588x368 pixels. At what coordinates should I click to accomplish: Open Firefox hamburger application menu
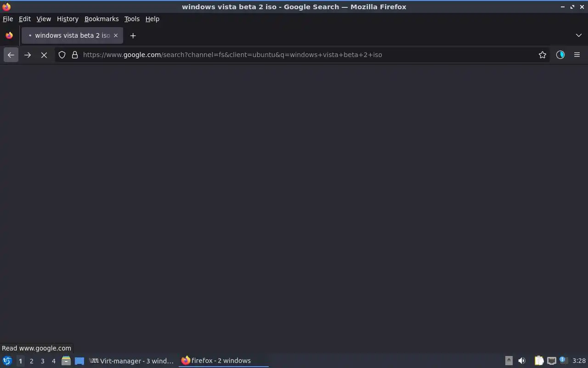(x=577, y=55)
